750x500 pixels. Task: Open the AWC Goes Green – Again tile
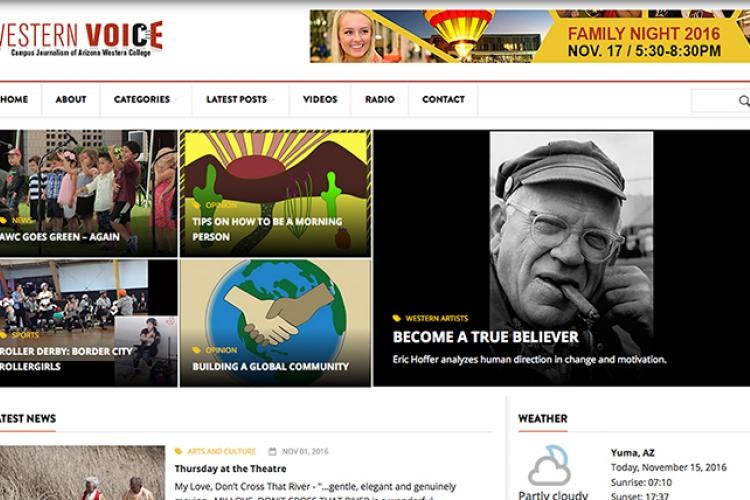[x=88, y=193]
